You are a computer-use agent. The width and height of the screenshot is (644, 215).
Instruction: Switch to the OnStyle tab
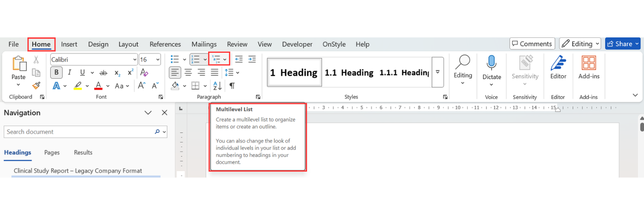(x=334, y=44)
